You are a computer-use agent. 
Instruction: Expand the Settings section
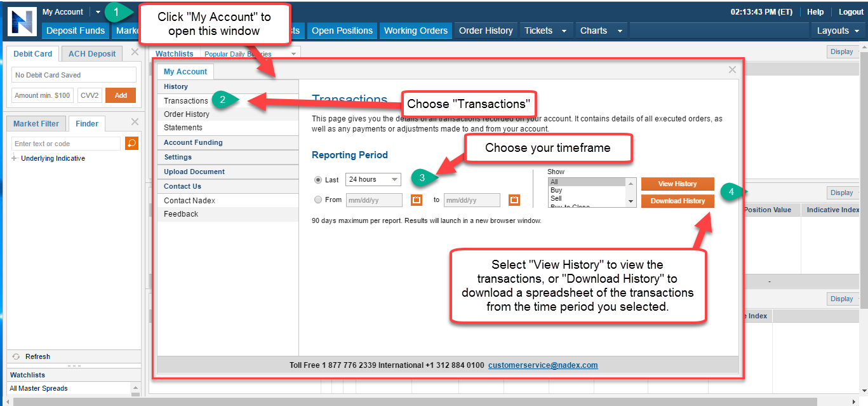pyautogui.click(x=228, y=157)
